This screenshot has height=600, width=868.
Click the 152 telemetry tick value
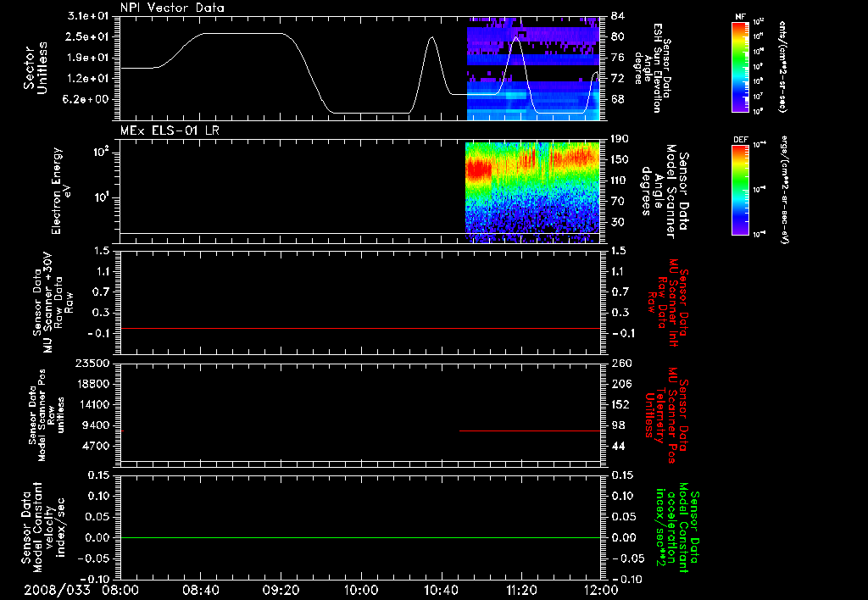(620, 404)
